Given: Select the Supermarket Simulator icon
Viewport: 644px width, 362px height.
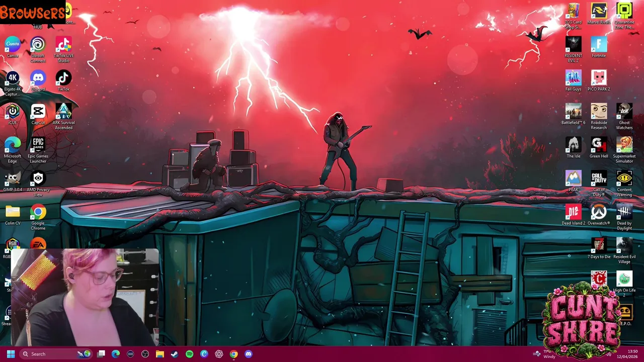Looking at the screenshot, I should [624, 150].
